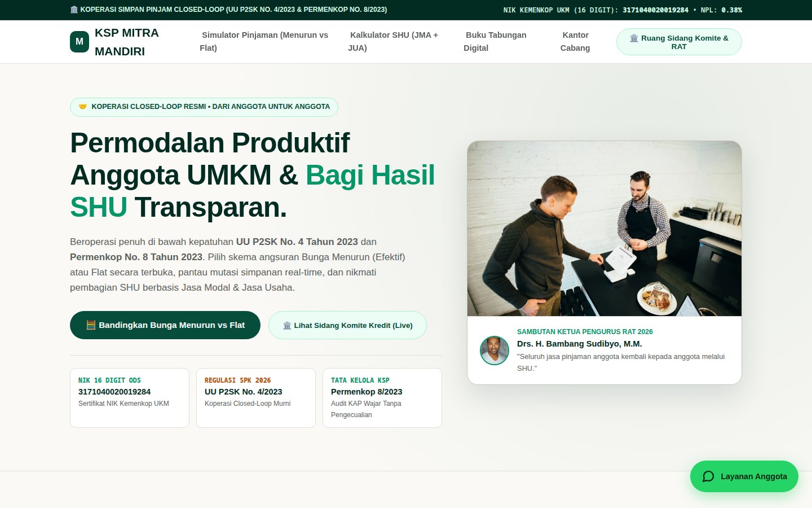812x508 pixels.
Task: Click the green M logo badge
Action: pos(80,42)
